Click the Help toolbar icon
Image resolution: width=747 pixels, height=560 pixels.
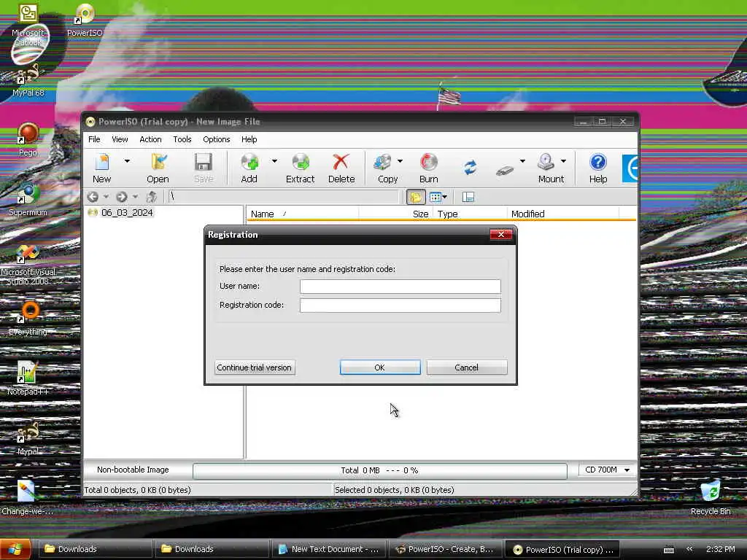click(598, 168)
